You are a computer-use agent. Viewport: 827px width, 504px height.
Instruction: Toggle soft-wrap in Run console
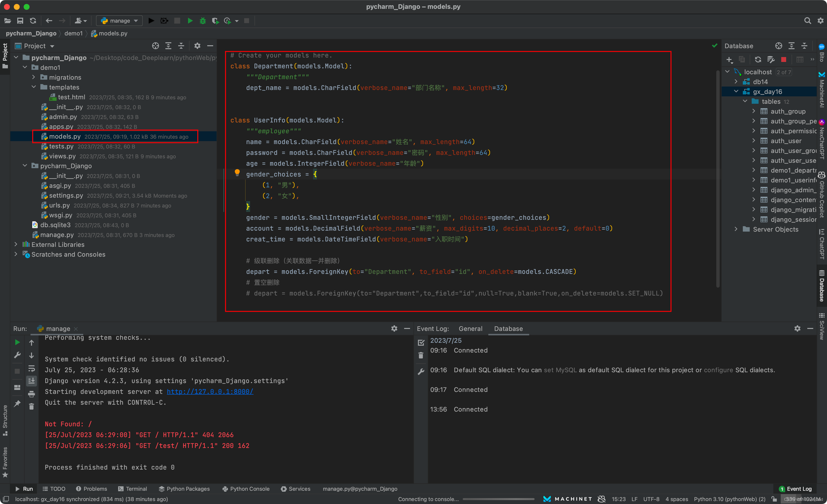tap(32, 369)
